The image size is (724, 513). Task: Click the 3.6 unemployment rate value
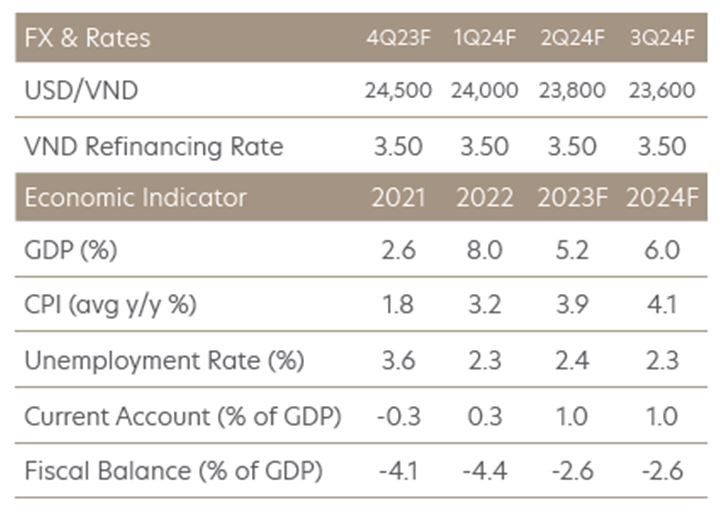pyautogui.click(x=398, y=359)
